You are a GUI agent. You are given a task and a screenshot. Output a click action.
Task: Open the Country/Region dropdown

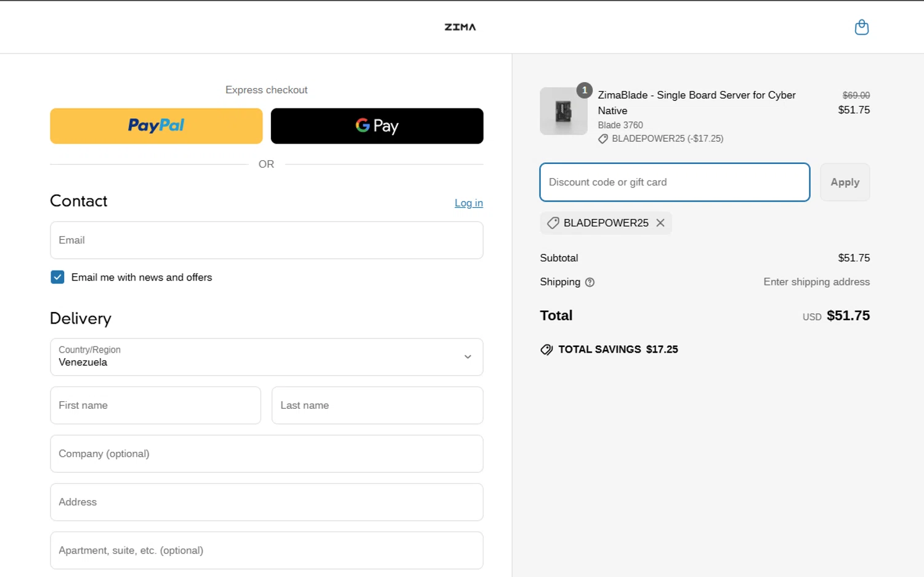(x=267, y=357)
